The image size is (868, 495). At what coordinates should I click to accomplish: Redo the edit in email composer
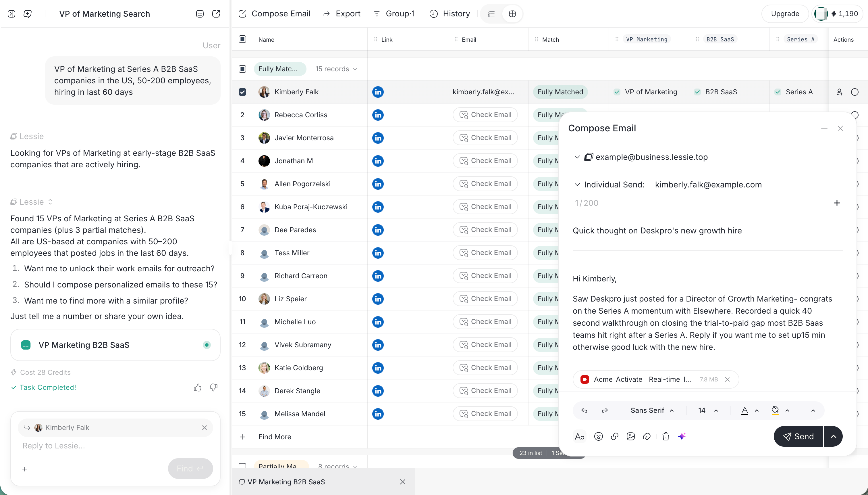[x=605, y=410]
